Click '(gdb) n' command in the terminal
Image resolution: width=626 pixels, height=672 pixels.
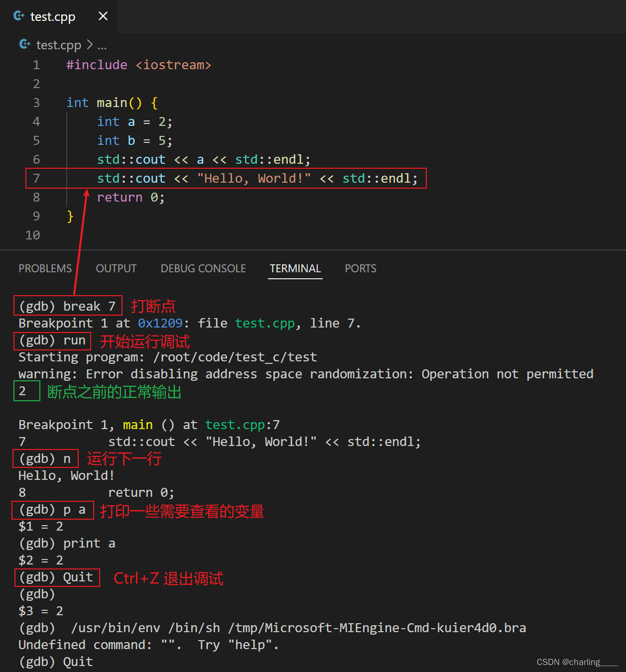point(45,458)
